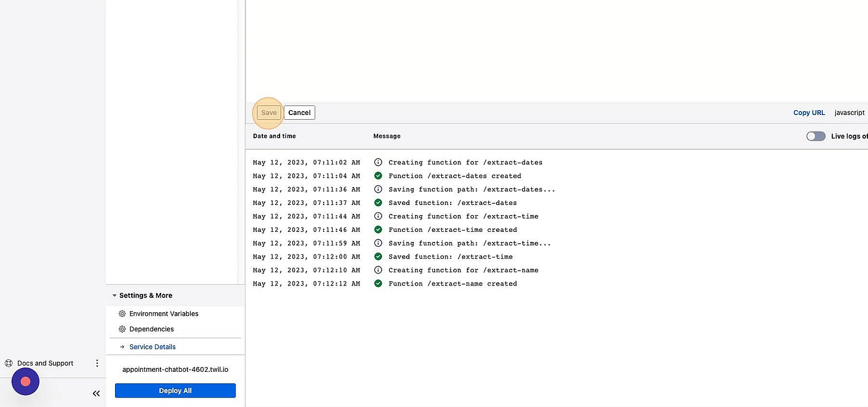Image resolution: width=868 pixels, height=407 pixels.
Task: Click the Copy URL link
Action: [x=809, y=113]
